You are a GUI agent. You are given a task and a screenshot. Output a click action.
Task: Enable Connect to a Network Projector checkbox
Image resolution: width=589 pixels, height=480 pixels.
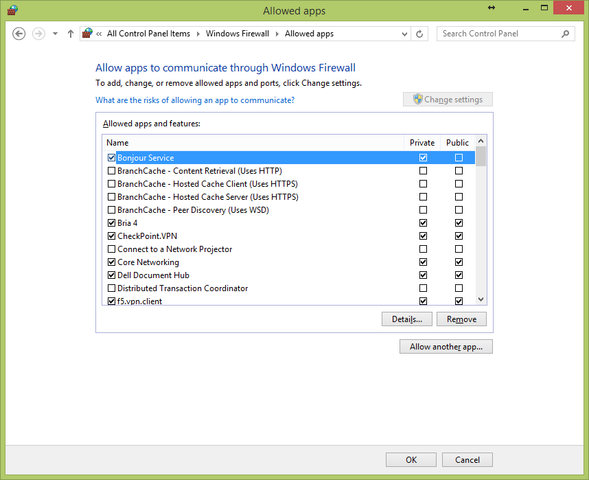pyautogui.click(x=111, y=249)
